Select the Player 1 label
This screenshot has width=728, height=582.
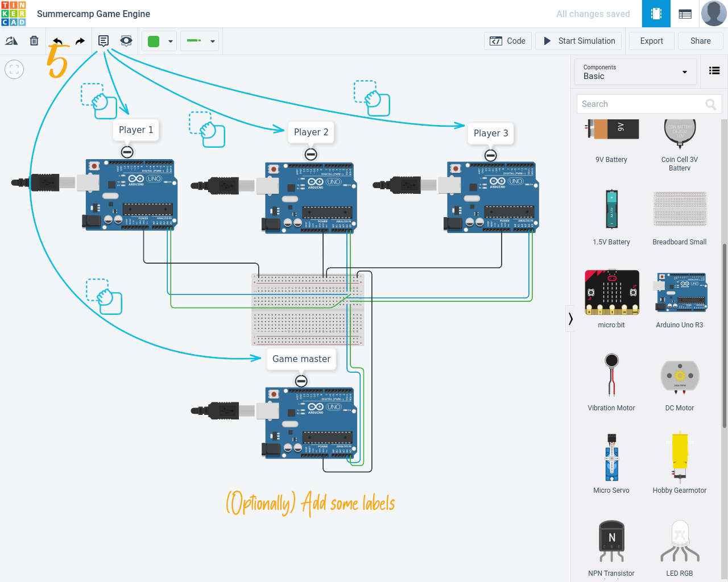[x=136, y=130]
